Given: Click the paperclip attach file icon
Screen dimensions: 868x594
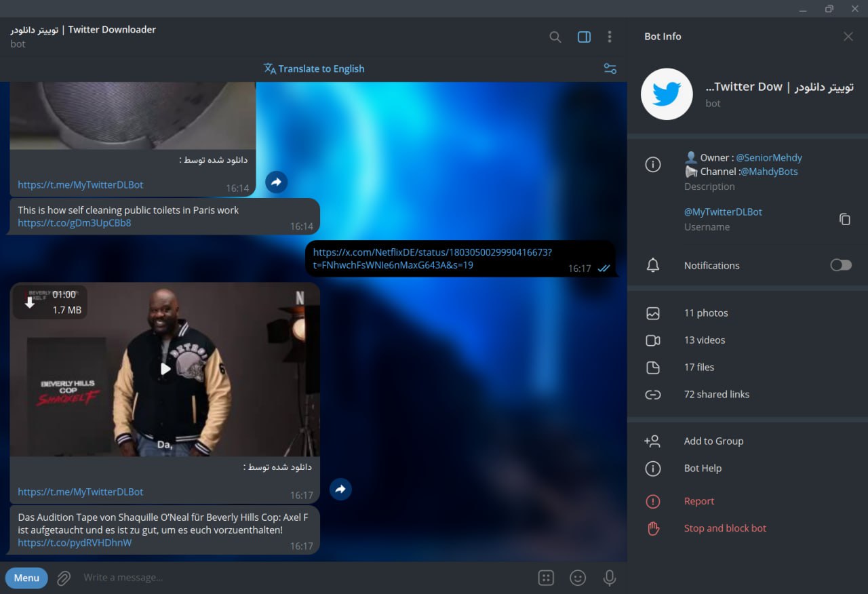Looking at the screenshot, I should pos(64,578).
